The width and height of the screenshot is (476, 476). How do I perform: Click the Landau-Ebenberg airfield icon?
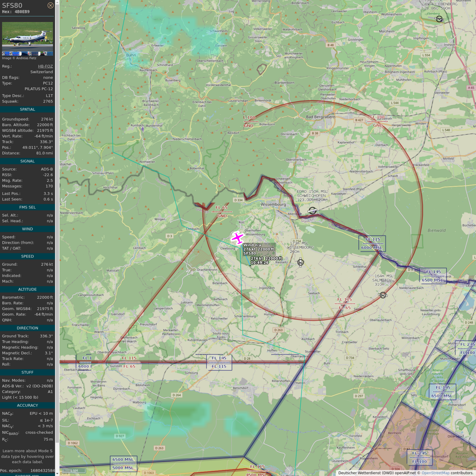pyautogui.click(x=439, y=19)
